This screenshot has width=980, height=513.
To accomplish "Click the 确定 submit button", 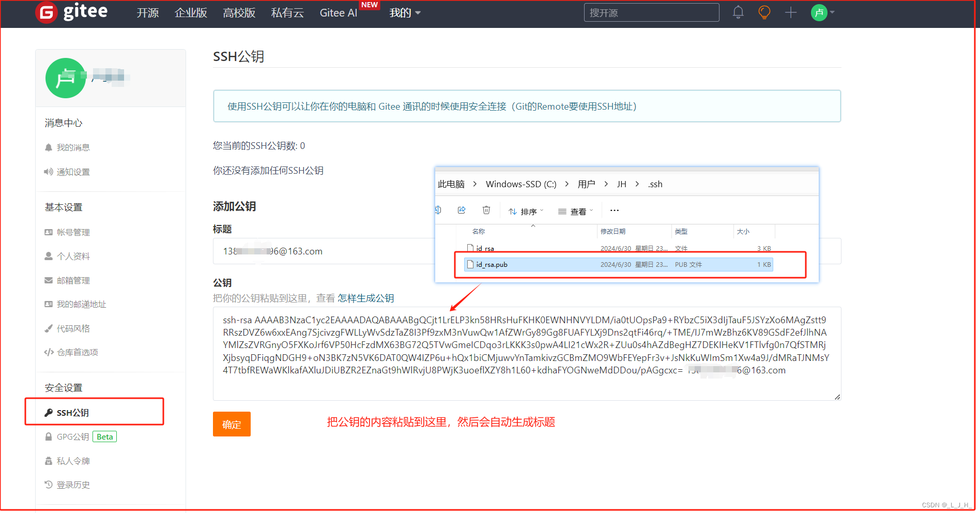I will (232, 424).
